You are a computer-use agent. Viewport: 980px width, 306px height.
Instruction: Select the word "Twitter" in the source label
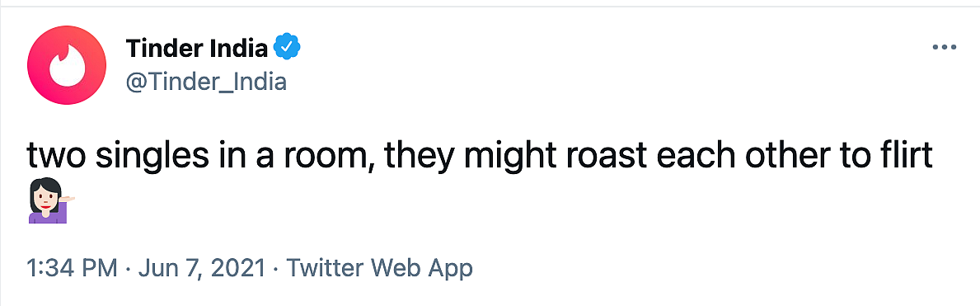(x=324, y=268)
